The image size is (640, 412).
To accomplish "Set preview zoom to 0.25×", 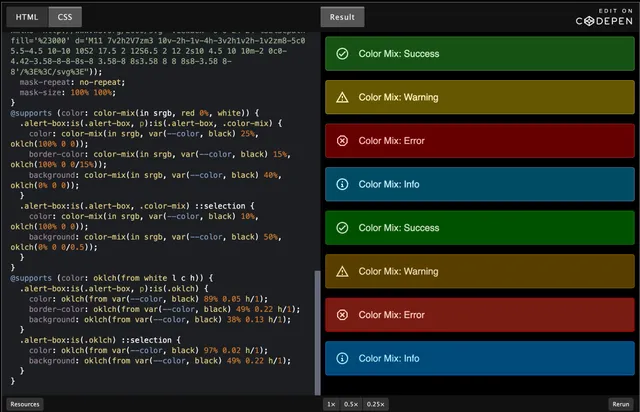I will point(375,404).
